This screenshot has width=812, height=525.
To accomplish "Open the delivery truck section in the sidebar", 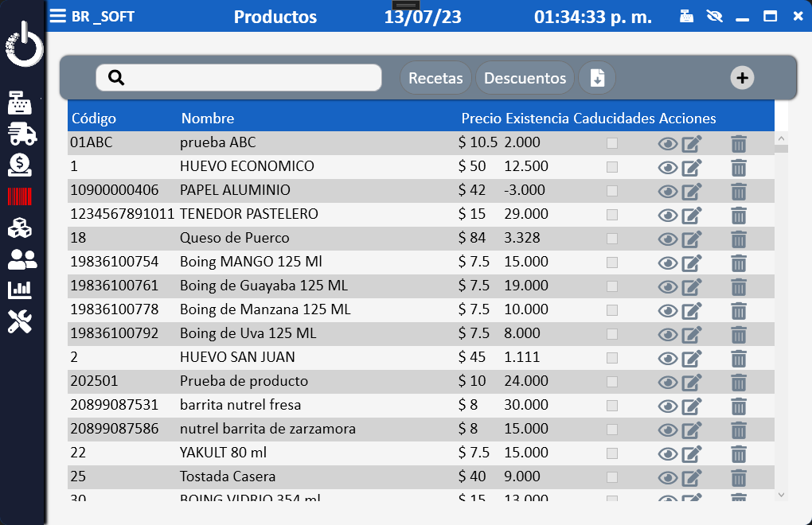I will pyautogui.click(x=21, y=134).
